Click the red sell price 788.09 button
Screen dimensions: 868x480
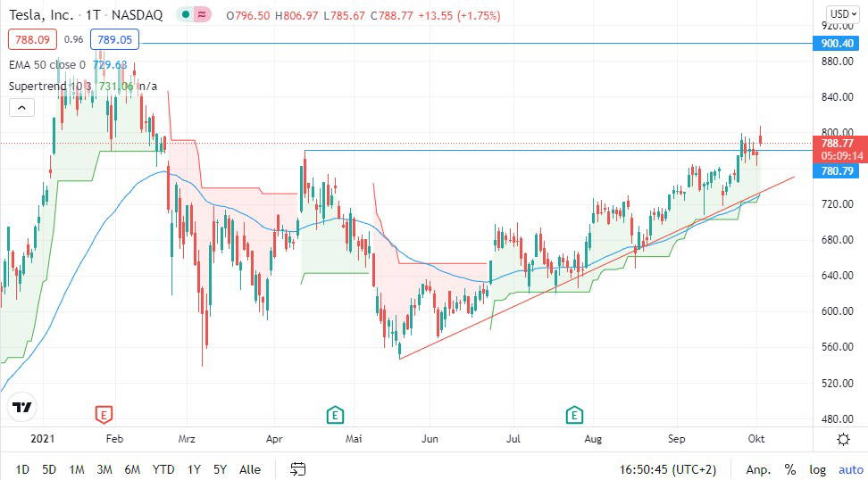click(32, 39)
